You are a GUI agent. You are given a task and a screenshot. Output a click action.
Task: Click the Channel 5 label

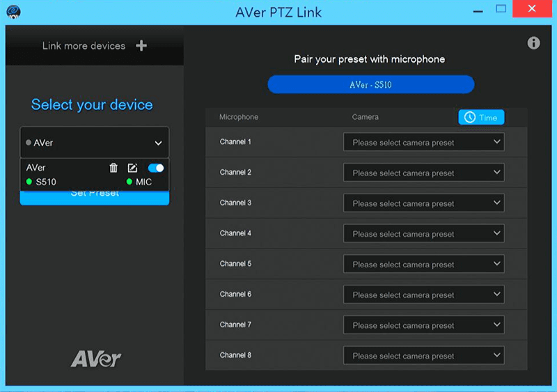(x=235, y=264)
